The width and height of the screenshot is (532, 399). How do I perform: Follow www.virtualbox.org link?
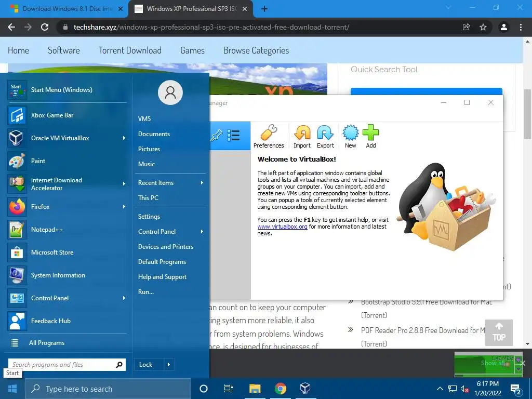click(282, 227)
